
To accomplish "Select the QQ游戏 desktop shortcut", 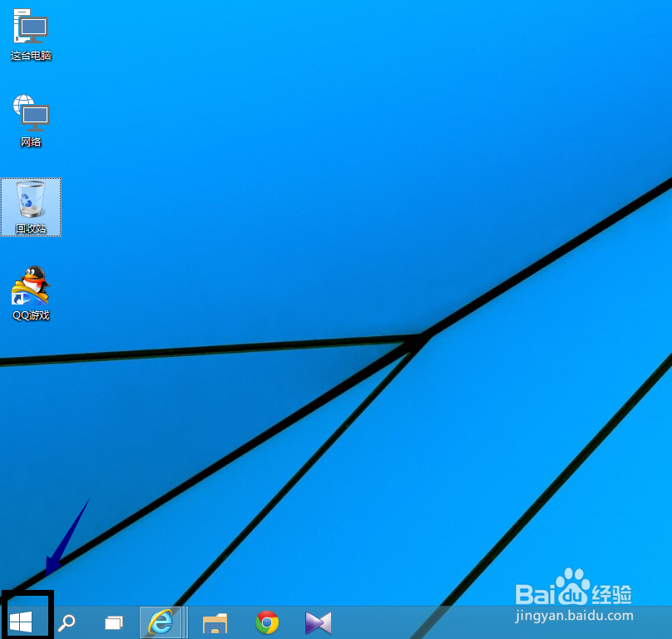I will [x=31, y=294].
